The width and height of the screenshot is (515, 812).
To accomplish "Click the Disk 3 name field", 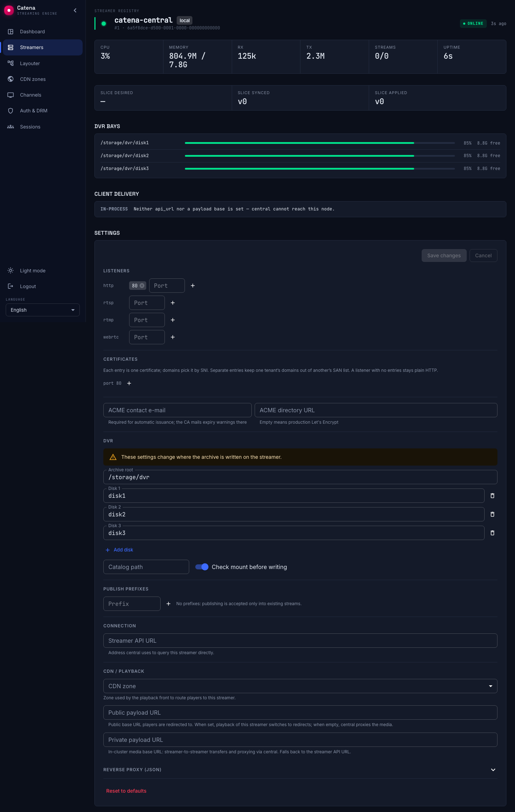I will coord(294,533).
